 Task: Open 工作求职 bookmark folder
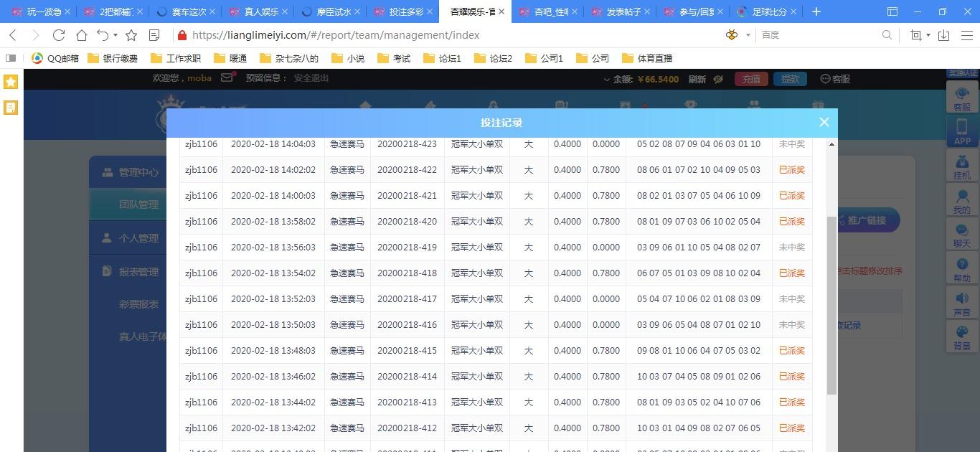point(176,58)
